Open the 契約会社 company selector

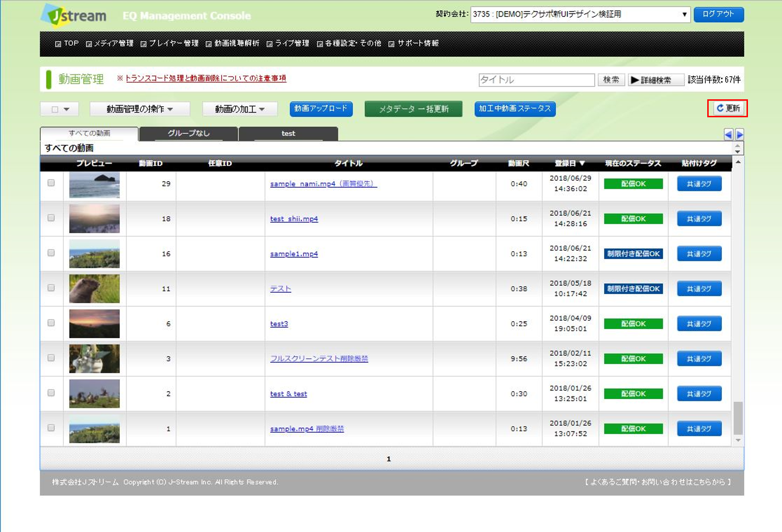click(x=580, y=15)
